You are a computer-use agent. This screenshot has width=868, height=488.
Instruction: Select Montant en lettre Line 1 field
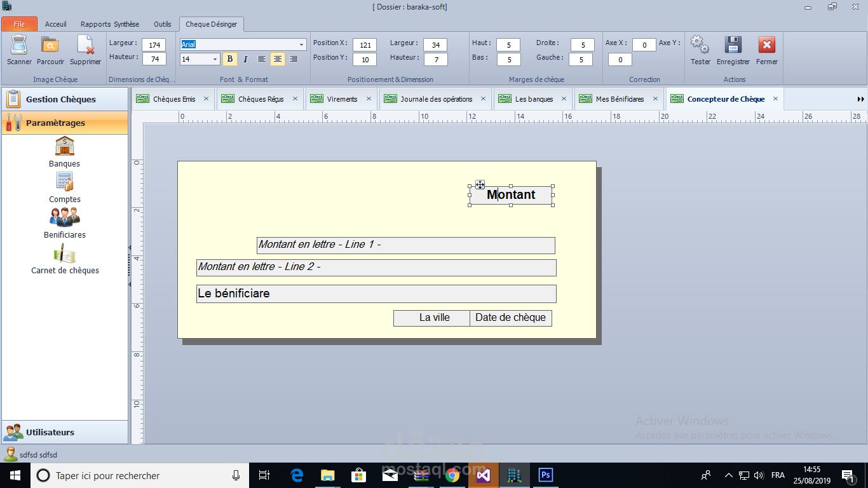tap(405, 245)
